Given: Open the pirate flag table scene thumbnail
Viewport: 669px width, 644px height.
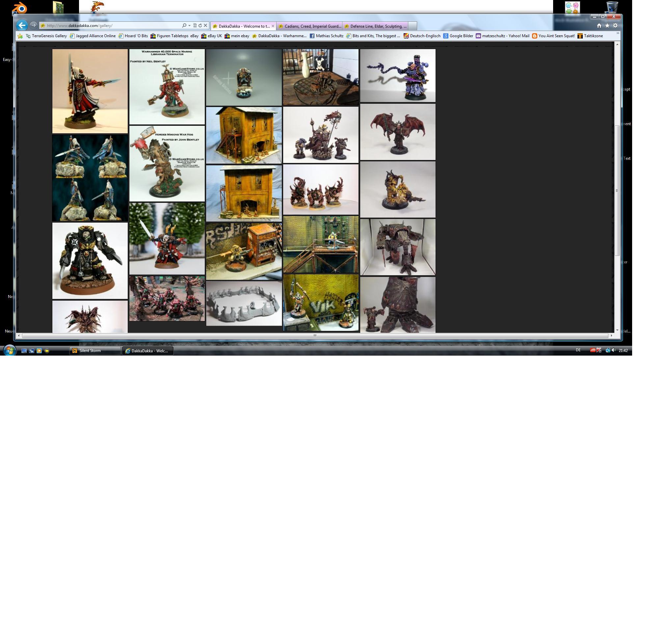Looking at the screenshot, I should [321, 77].
